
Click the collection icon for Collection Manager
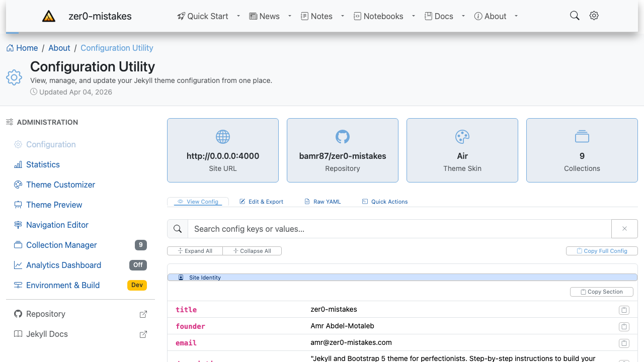[18, 245]
